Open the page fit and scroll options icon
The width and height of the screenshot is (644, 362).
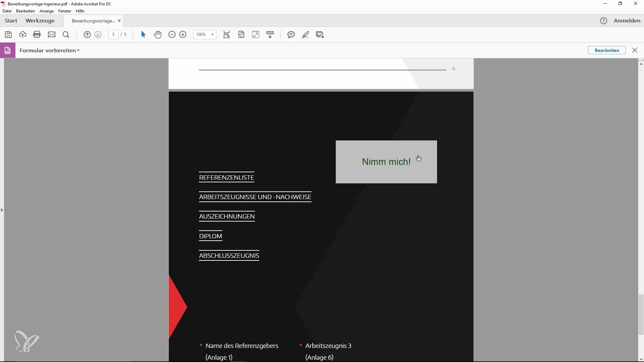[x=227, y=35]
